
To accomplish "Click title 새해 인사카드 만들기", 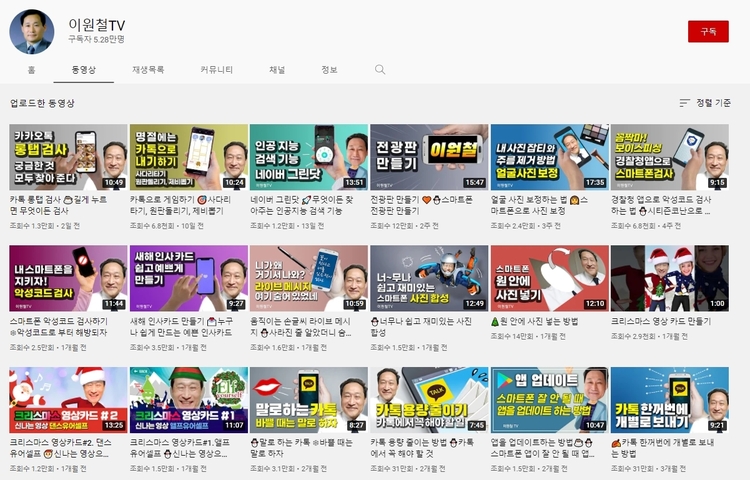I will pos(181,327).
